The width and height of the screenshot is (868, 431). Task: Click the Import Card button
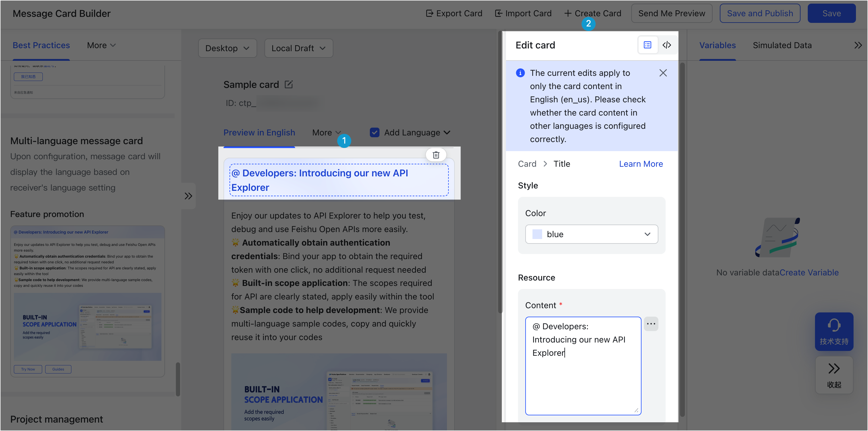523,14
